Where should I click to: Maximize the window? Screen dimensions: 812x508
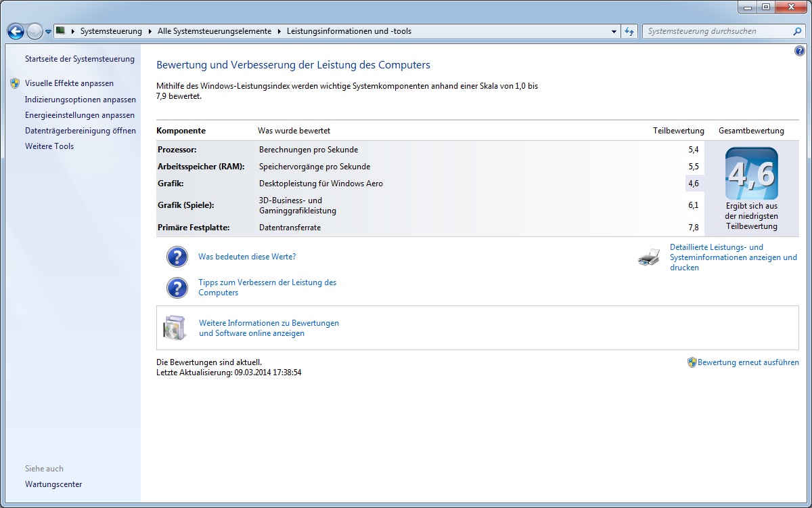765,7
